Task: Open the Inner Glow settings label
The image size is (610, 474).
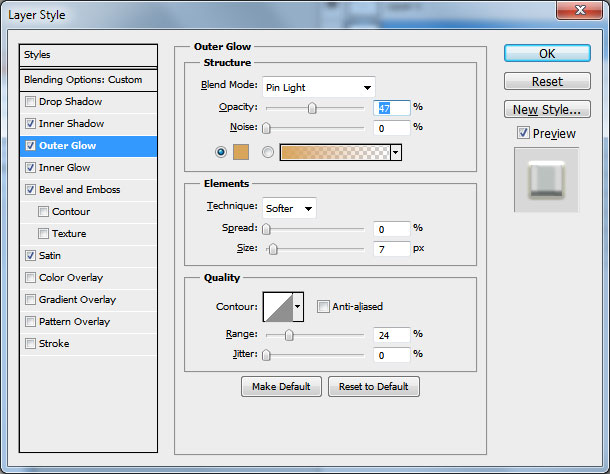Action: (65, 168)
